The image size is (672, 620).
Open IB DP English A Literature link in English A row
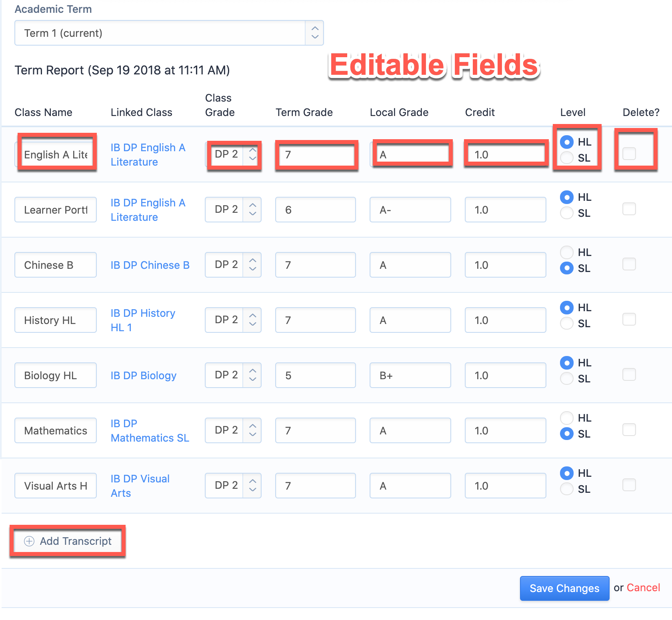click(148, 155)
